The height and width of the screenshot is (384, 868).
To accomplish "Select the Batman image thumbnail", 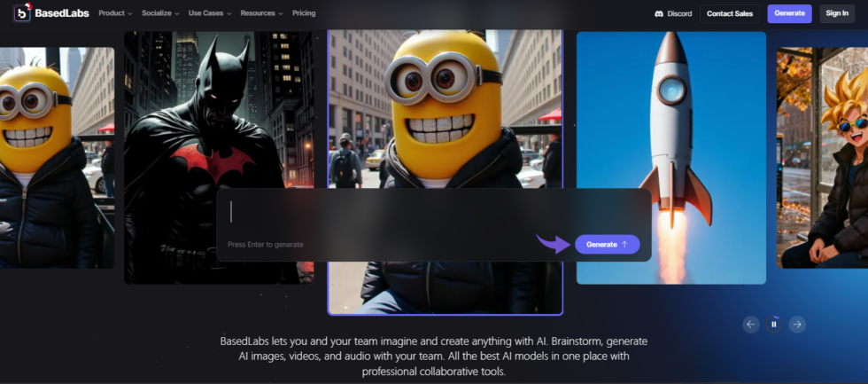I will pyautogui.click(x=218, y=115).
